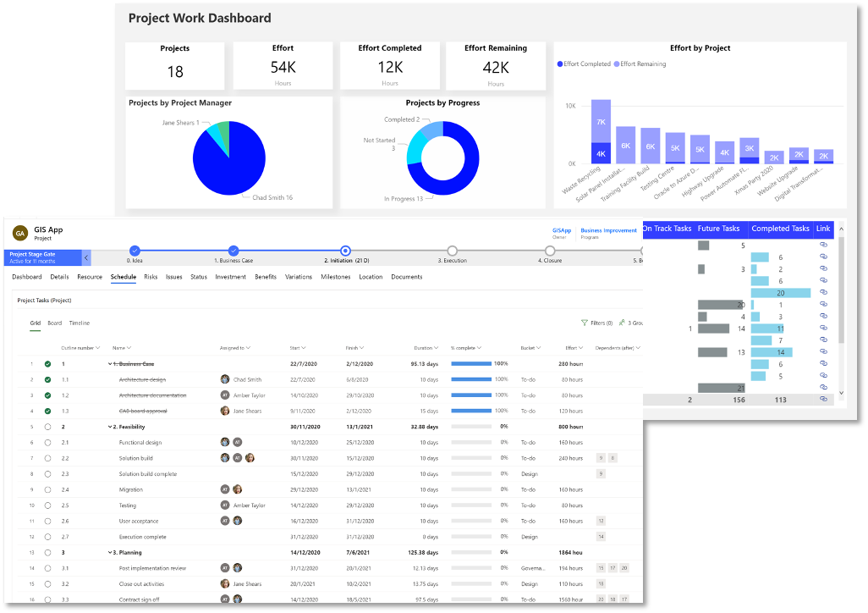
Task: Mark the Feasibility task row as complete
Action: pos(48,427)
